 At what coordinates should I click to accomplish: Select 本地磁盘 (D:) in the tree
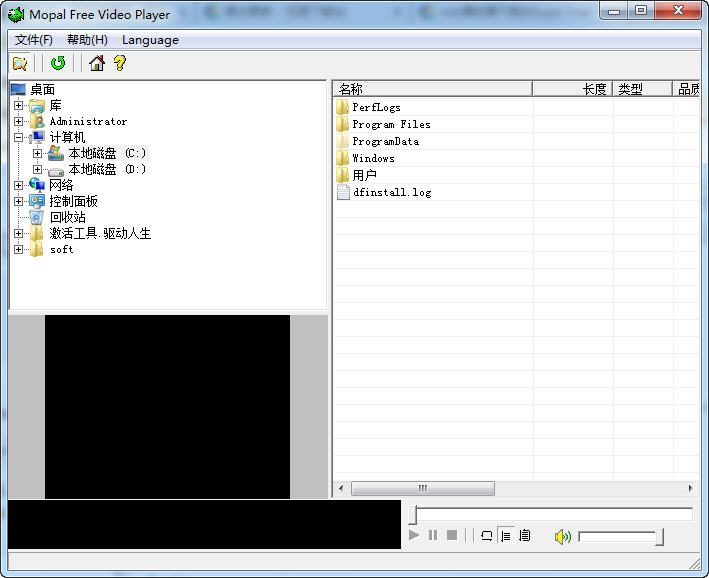[107, 169]
